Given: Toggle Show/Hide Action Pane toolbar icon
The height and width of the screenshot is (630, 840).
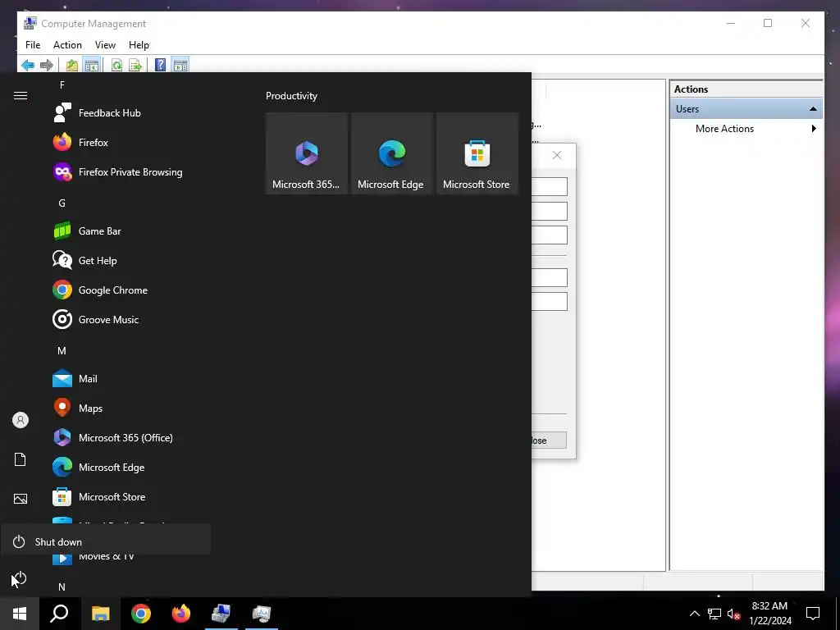Looking at the screenshot, I should pos(180,66).
